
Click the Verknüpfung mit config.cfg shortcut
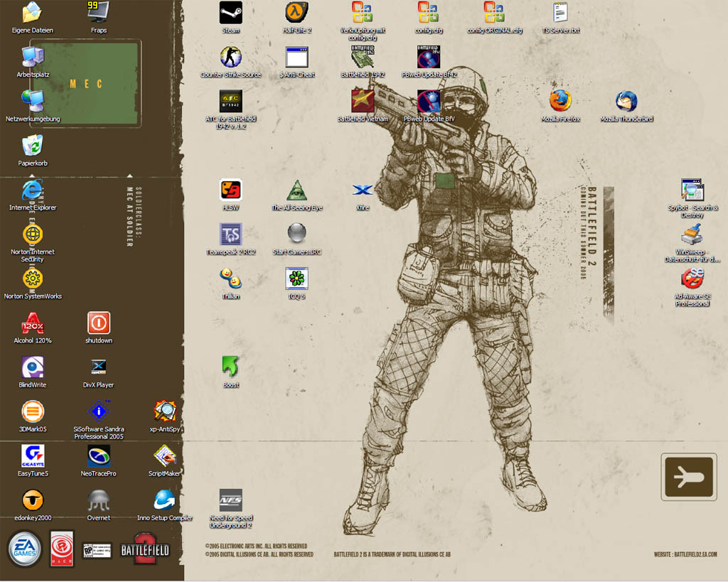click(363, 13)
